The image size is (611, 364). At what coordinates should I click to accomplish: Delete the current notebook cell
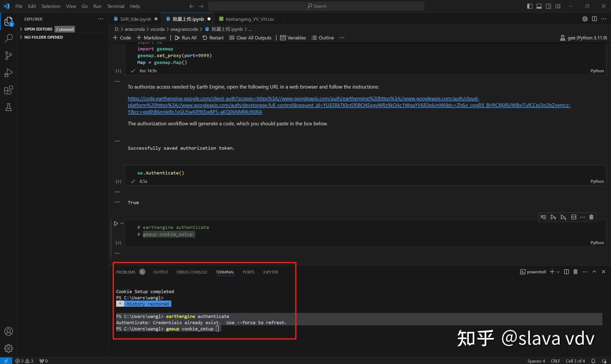pyautogui.click(x=591, y=217)
